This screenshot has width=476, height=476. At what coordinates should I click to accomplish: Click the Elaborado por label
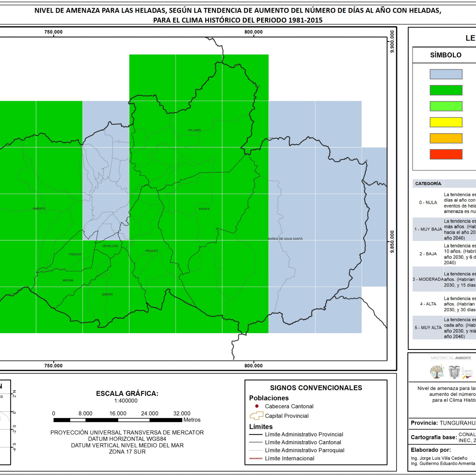click(431, 450)
